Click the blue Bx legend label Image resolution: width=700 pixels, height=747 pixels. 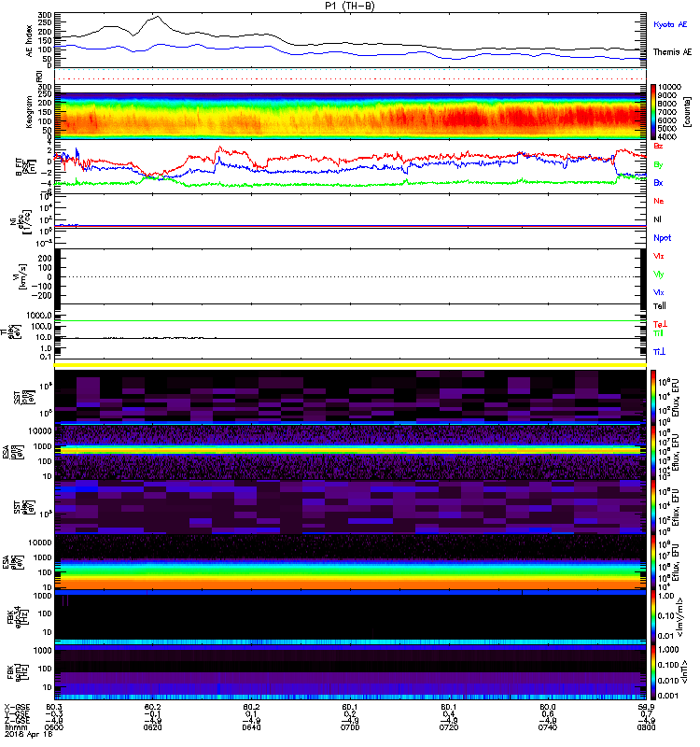pyautogui.click(x=658, y=182)
